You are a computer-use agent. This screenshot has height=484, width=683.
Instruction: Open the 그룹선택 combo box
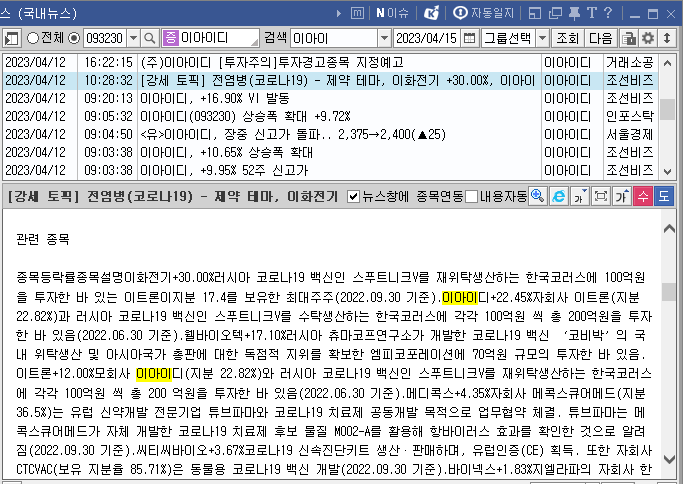pos(515,38)
